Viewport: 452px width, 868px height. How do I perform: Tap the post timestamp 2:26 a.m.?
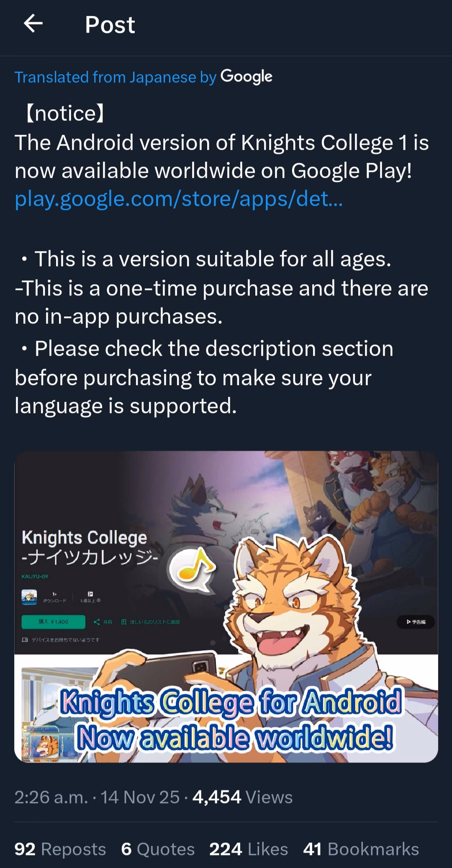pyautogui.click(x=51, y=797)
